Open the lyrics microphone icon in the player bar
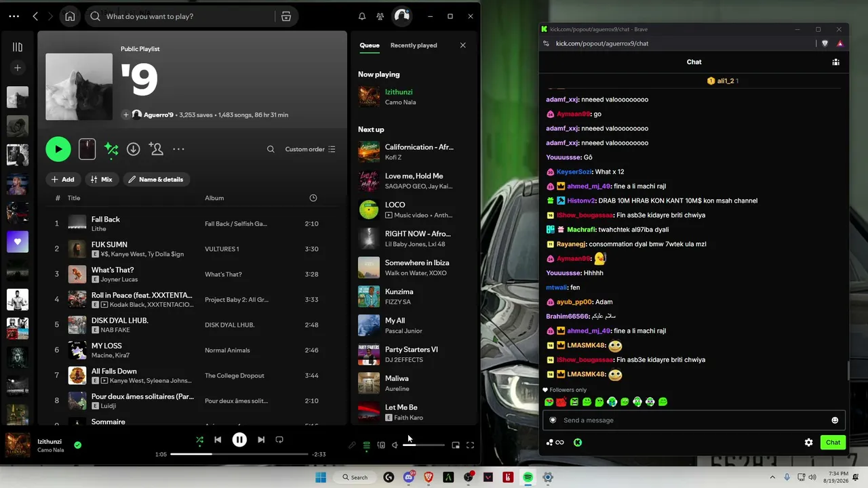Image resolution: width=868 pixels, height=488 pixels. 352,445
